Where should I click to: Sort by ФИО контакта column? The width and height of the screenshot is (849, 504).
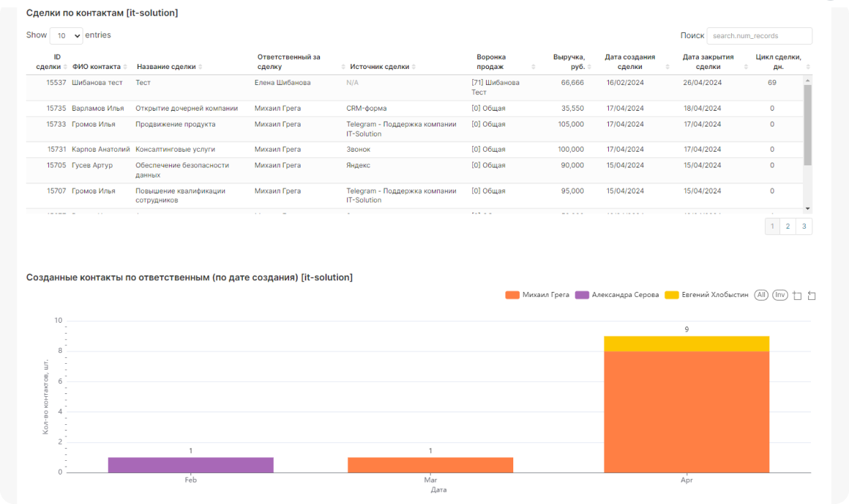(96, 67)
